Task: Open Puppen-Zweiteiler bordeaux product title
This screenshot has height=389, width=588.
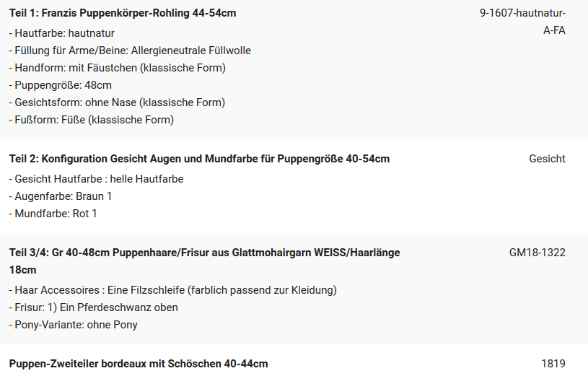Action: (139, 364)
